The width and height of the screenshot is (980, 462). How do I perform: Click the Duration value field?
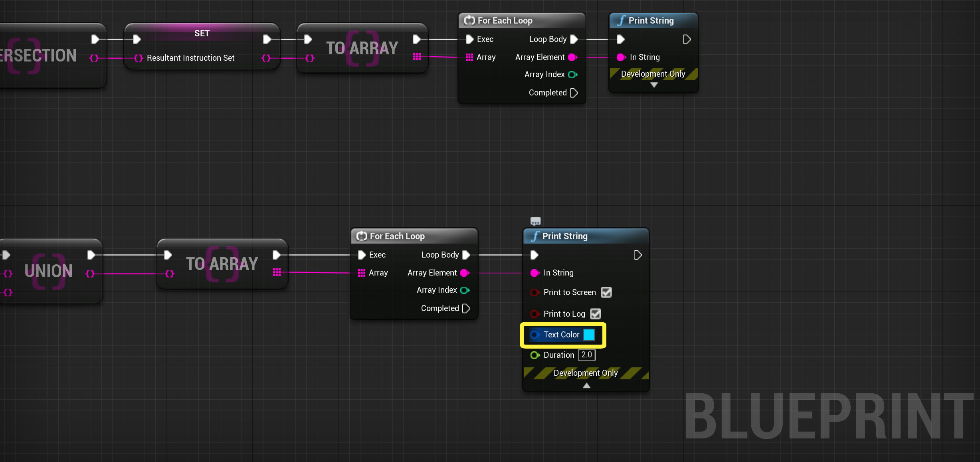click(586, 355)
